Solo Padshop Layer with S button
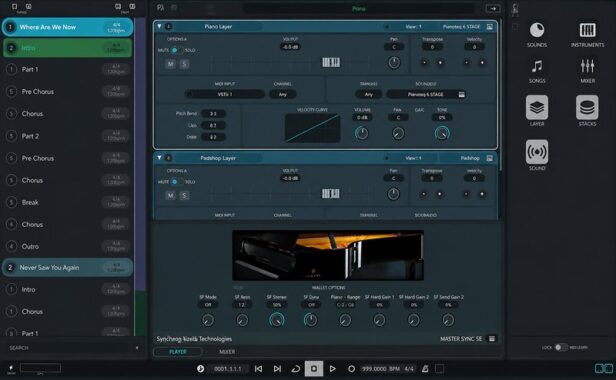This screenshot has width=616, height=380. pos(184,195)
